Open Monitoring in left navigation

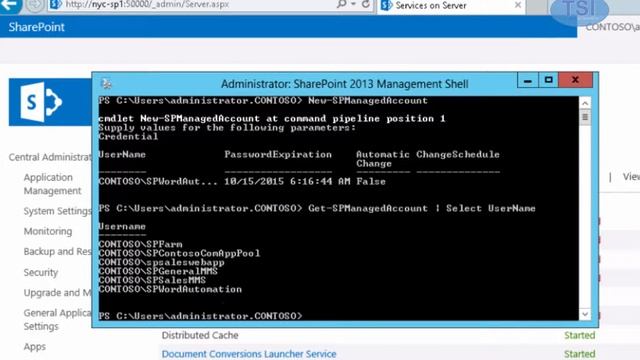pyautogui.click(x=48, y=231)
